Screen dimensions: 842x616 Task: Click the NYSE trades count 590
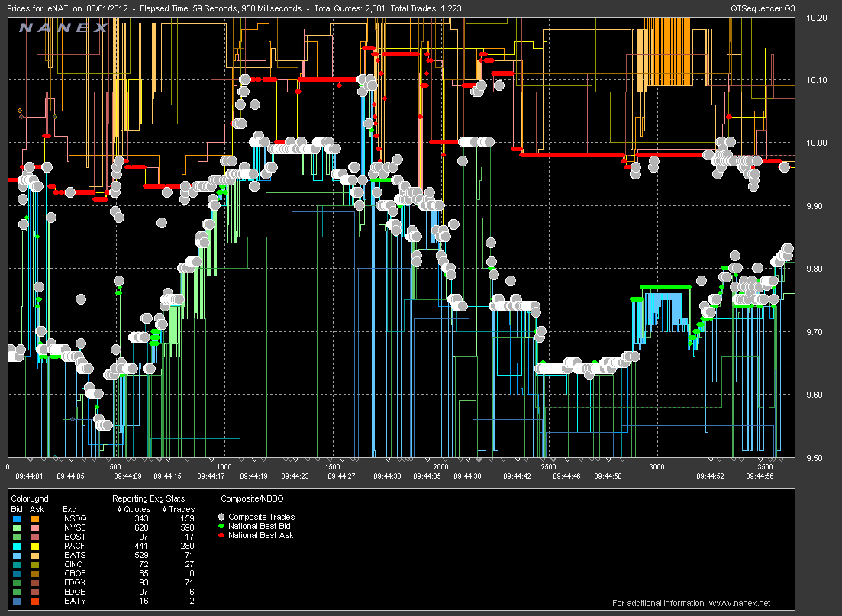click(187, 528)
